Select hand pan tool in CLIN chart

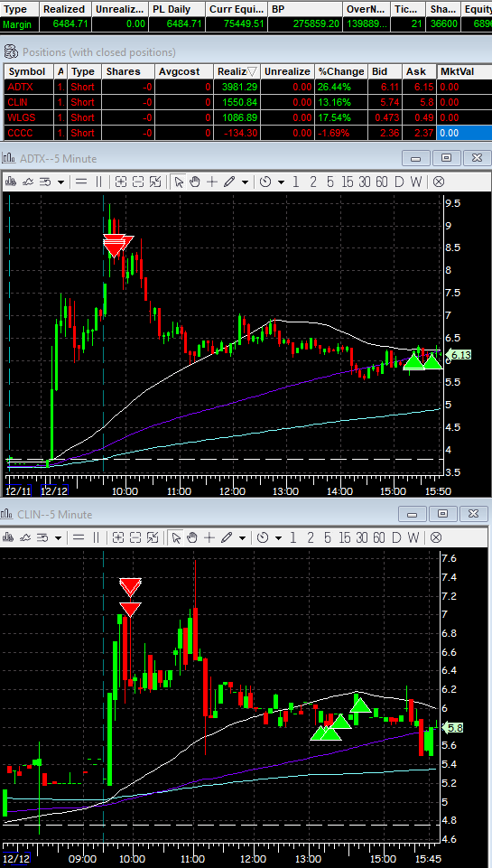click(x=192, y=537)
